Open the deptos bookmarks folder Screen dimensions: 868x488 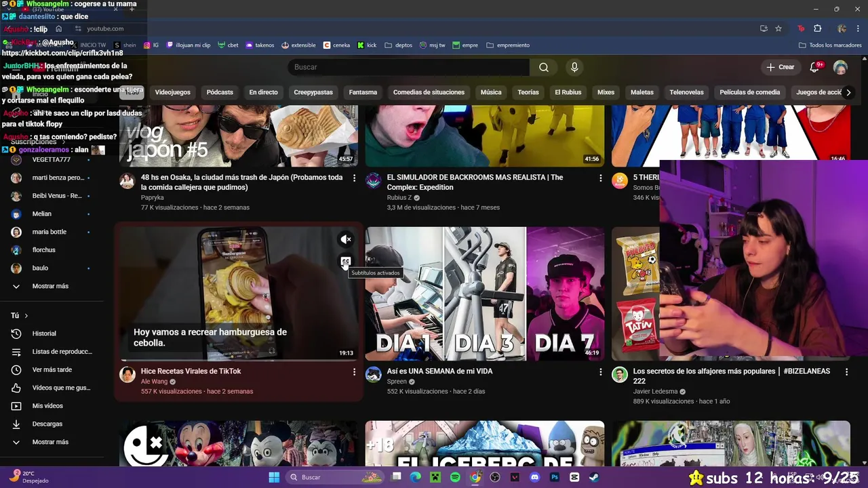tap(399, 45)
